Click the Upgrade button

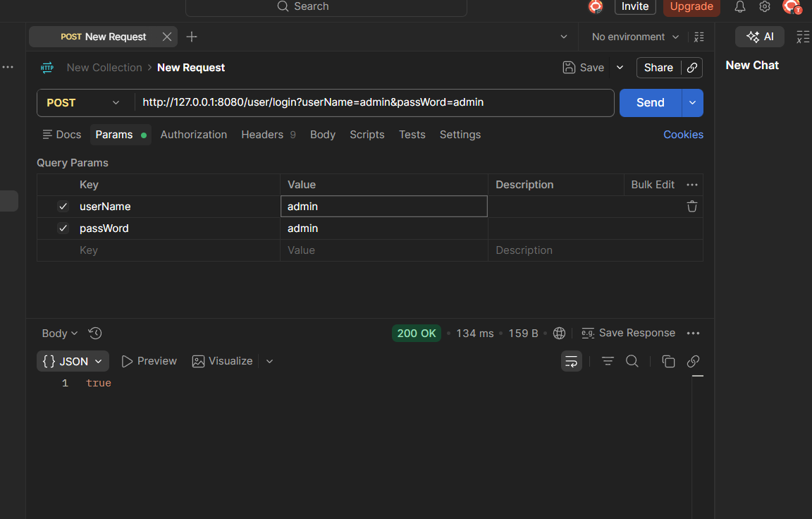[x=691, y=6]
